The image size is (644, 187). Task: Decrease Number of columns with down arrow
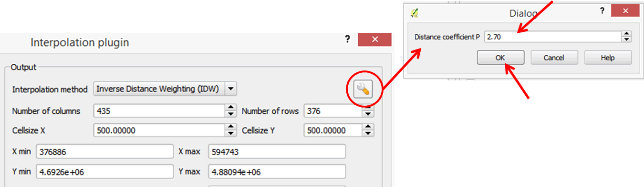tap(230, 114)
